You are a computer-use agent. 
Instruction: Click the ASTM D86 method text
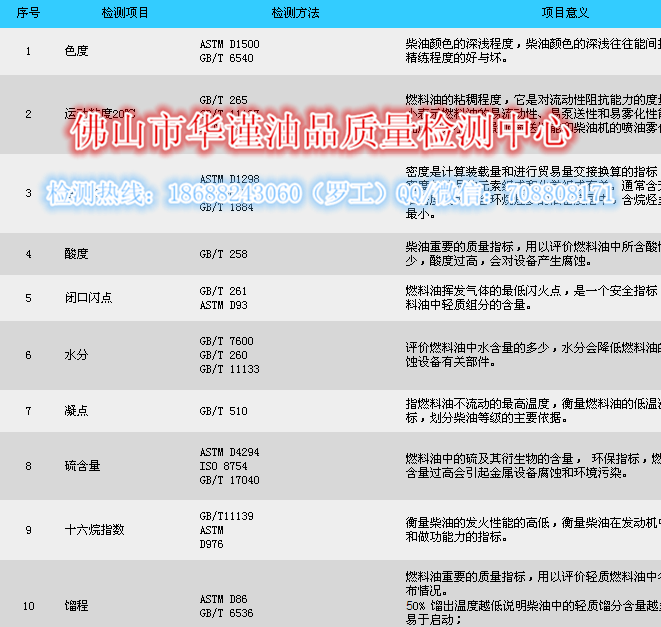coord(223,599)
